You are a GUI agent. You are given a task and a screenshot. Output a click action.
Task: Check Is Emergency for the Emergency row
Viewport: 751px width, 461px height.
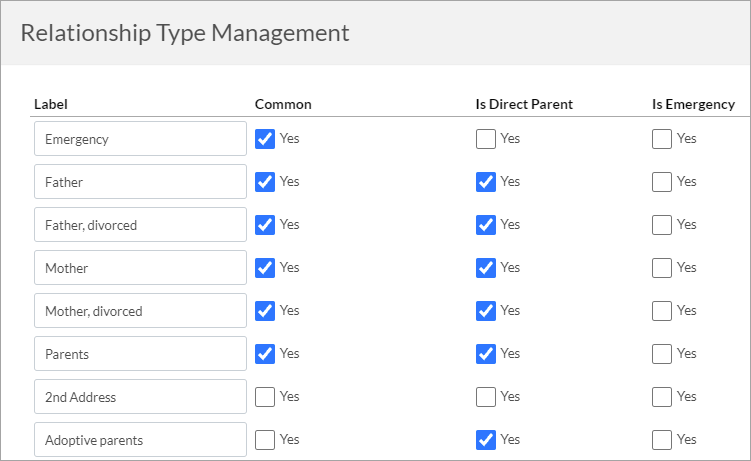coord(662,139)
